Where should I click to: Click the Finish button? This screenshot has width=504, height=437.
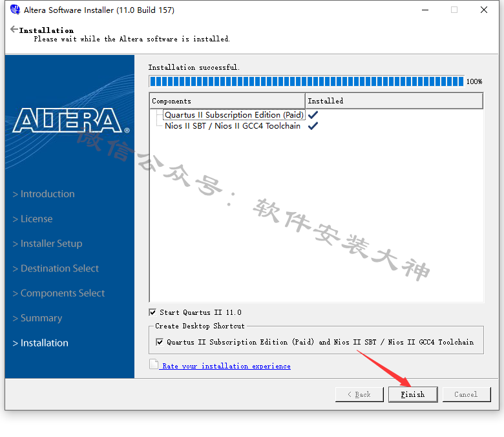pyautogui.click(x=413, y=394)
